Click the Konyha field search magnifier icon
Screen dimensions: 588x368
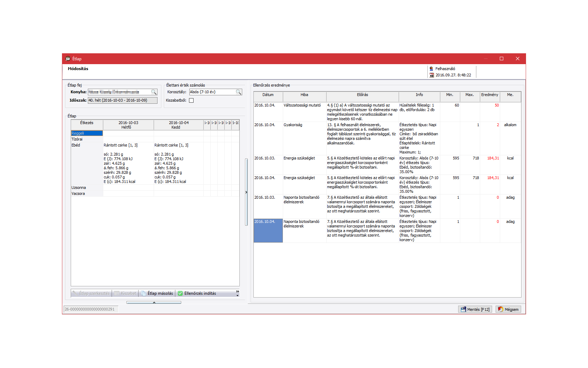154,92
